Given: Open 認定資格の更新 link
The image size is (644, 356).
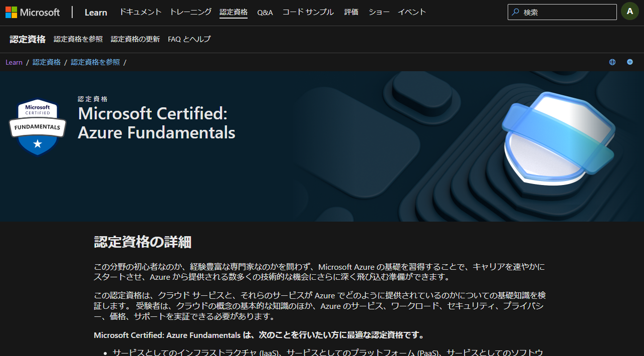Looking at the screenshot, I should click(x=135, y=39).
